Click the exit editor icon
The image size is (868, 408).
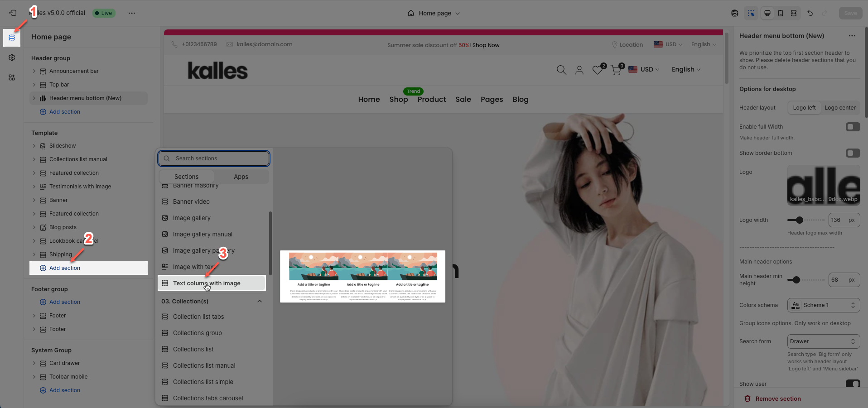(12, 13)
